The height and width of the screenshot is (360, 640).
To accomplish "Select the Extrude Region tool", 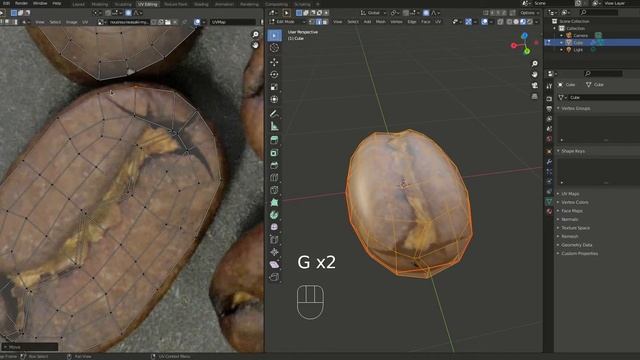I will (x=274, y=140).
